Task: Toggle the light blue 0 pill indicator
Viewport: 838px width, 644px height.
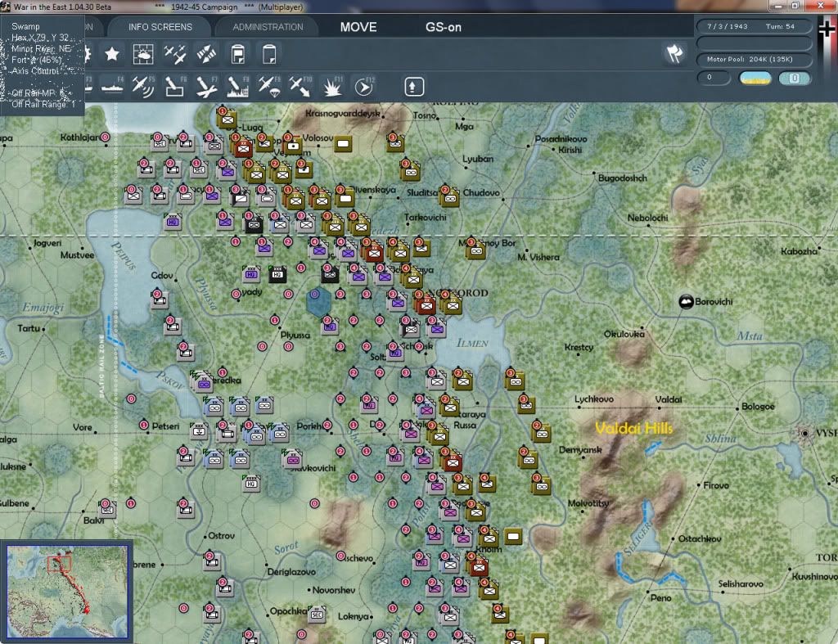Action: [794, 78]
